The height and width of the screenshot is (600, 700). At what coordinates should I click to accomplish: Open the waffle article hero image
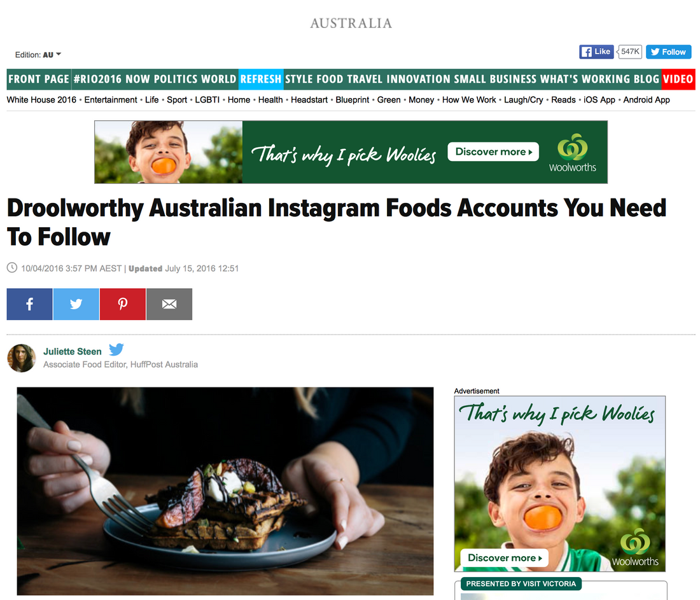click(x=225, y=491)
